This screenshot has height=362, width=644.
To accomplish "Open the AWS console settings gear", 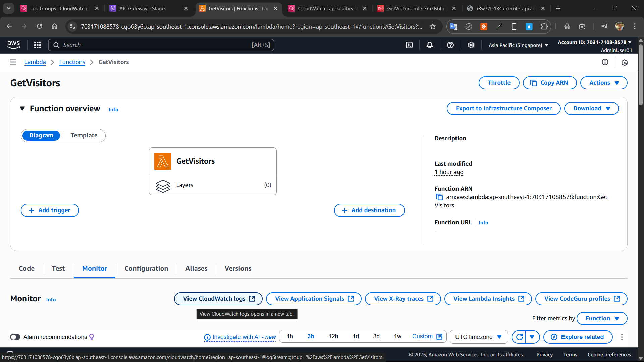I will [471, 45].
